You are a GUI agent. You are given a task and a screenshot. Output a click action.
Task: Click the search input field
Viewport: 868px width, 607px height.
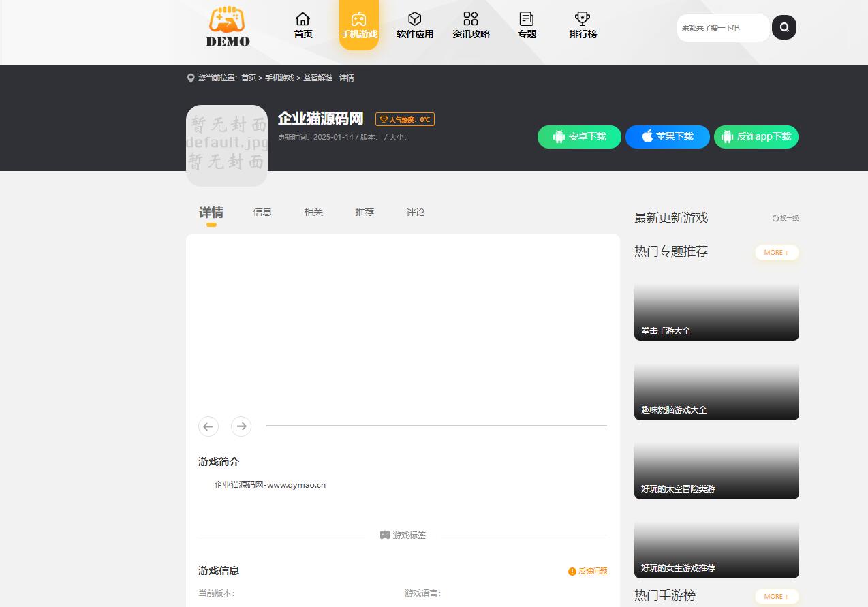(722, 27)
